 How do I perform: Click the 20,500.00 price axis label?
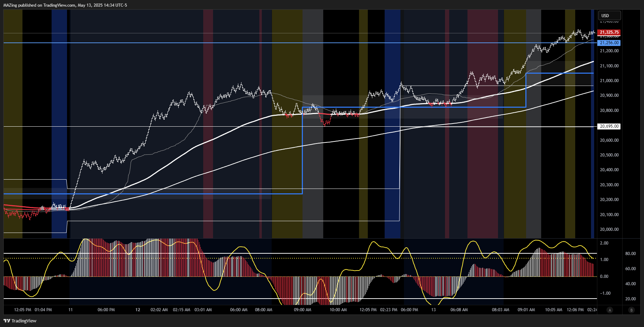pos(609,155)
